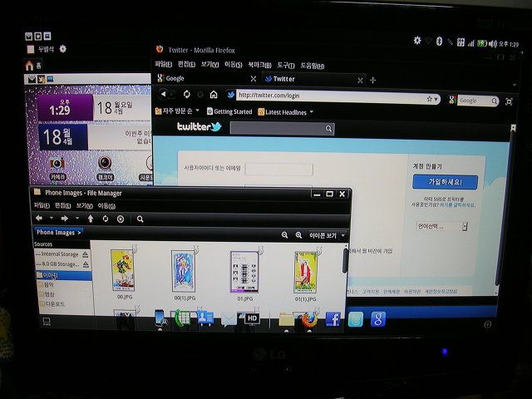This screenshot has width=532, height=399.
Task: Go back in Firefox
Action: pos(163,94)
